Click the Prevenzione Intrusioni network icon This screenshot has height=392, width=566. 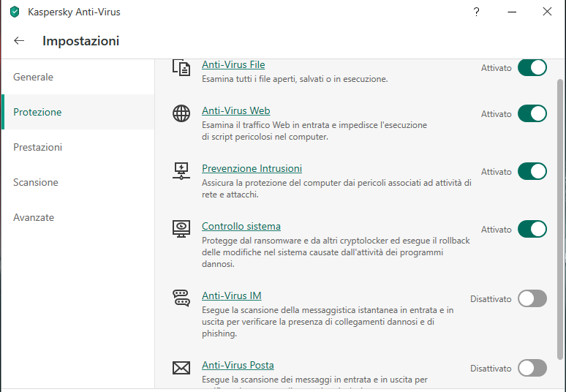point(181,171)
